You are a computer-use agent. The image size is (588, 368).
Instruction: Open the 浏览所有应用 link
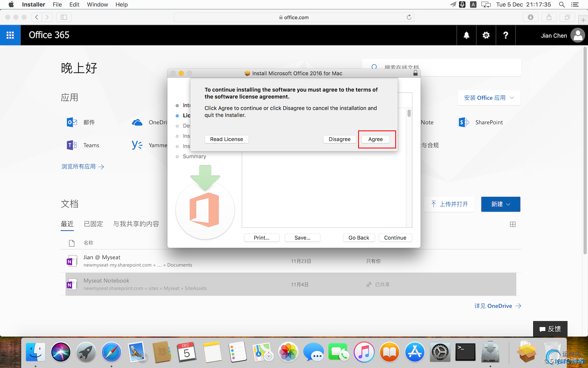83,166
